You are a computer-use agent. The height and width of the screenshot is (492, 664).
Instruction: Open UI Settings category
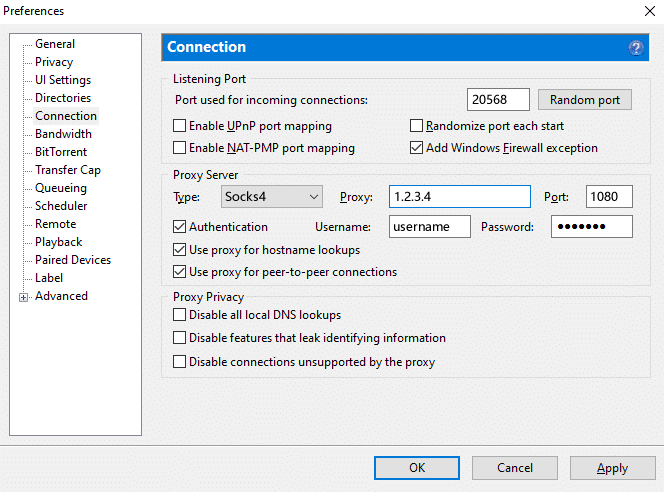pyautogui.click(x=63, y=80)
